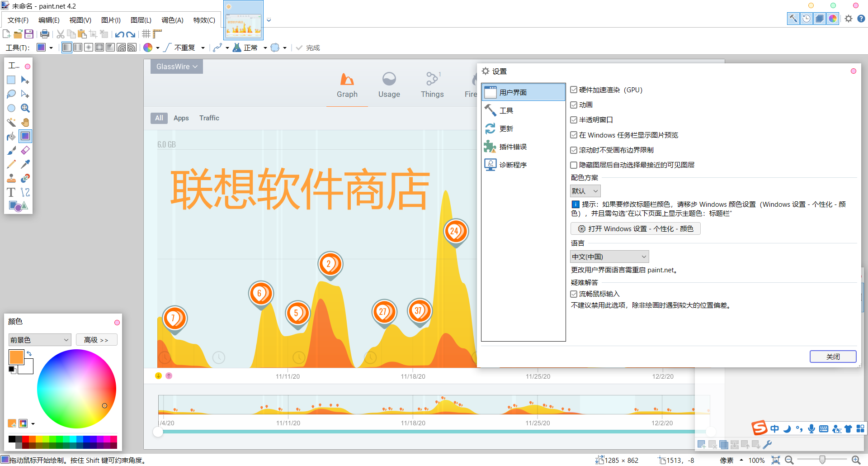This screenshot has height=466, width=868.
Task: Click 打开 Windows 设置 - 个性化 - 颜色
Action: [x=635, y=228]
